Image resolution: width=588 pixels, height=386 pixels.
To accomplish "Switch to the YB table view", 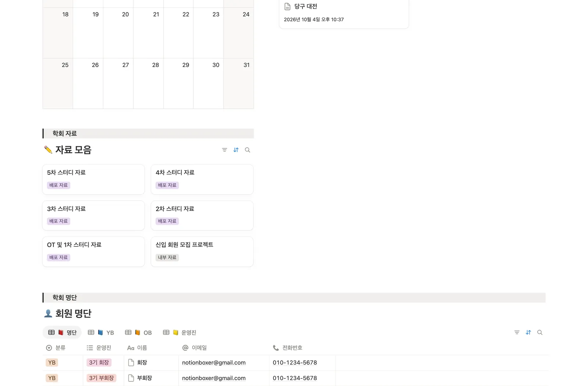I will pos(101,332).
